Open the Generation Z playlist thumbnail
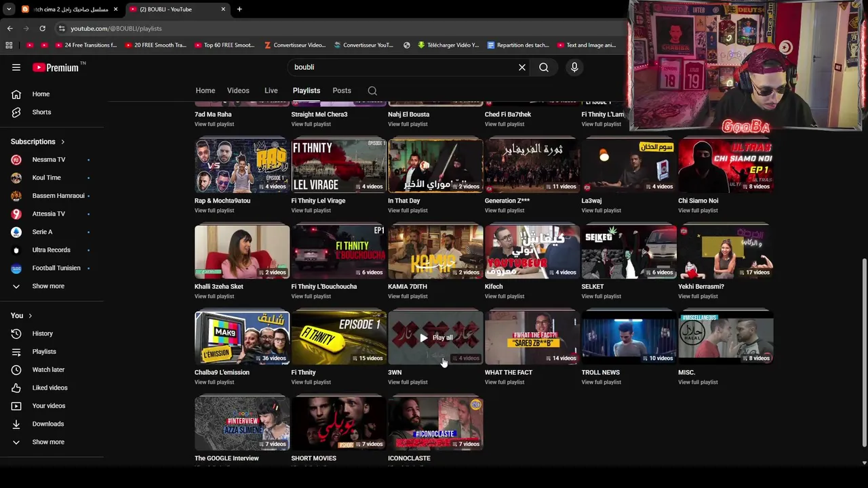 [x=532, y=165]
